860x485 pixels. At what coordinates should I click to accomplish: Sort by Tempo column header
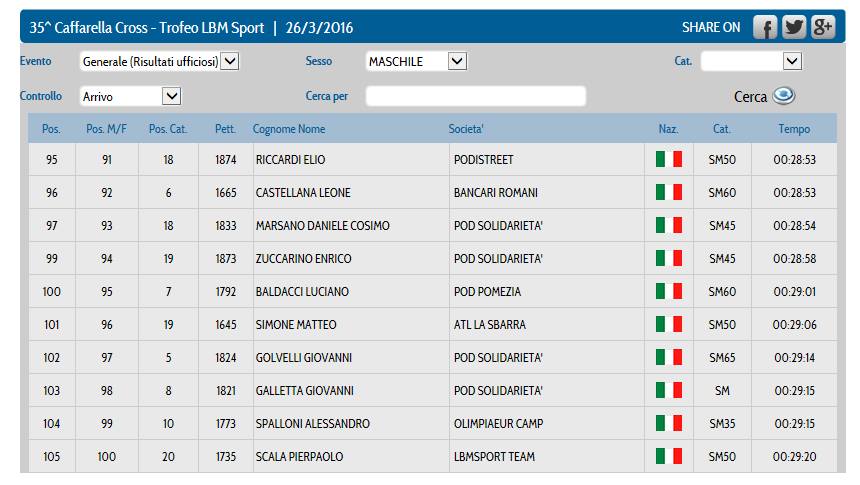click(x=794, y=129)
